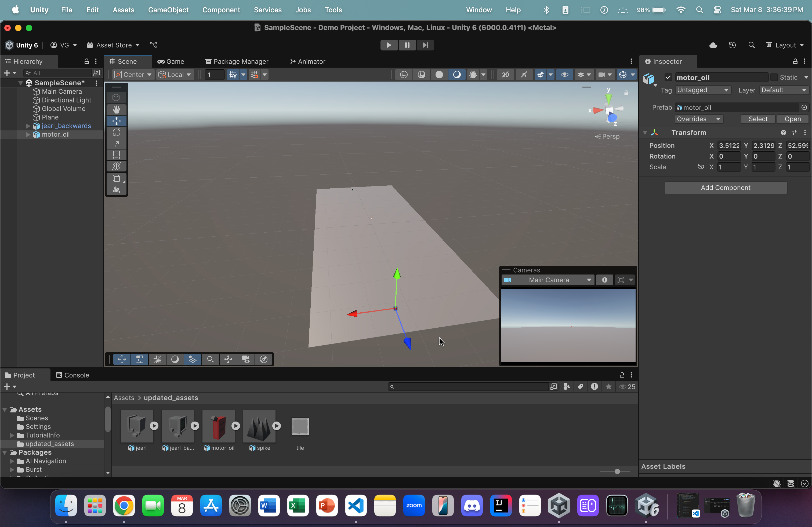Expand the jearl_backwards hierarchy item
This screenshot has width=812, height=527.
click(28, 126)
